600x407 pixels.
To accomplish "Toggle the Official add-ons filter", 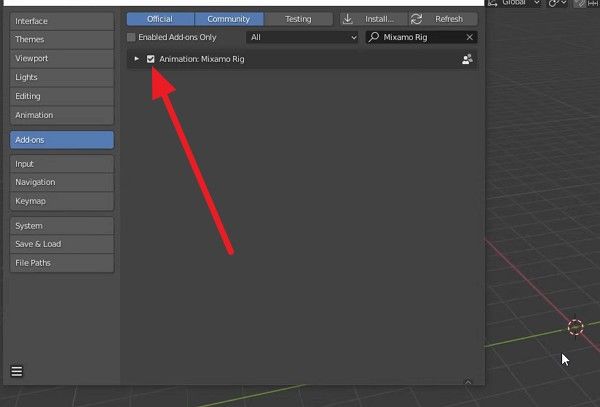I will click(160, 19).
